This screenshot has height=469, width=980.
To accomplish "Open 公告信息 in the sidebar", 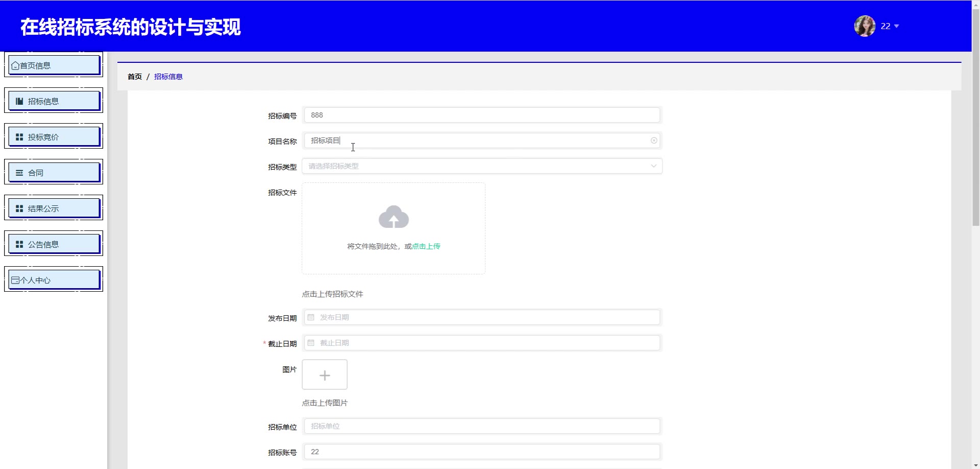I will [x=54, y=244].
